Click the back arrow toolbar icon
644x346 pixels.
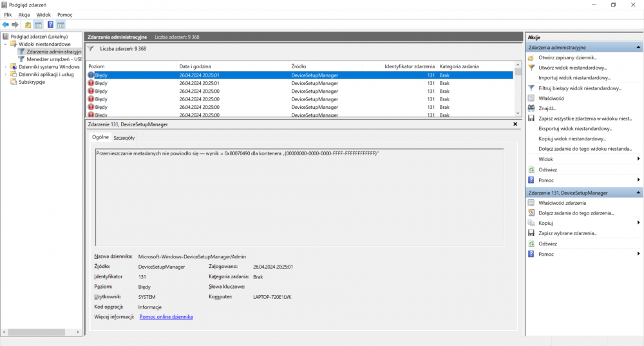click(6, 24)
